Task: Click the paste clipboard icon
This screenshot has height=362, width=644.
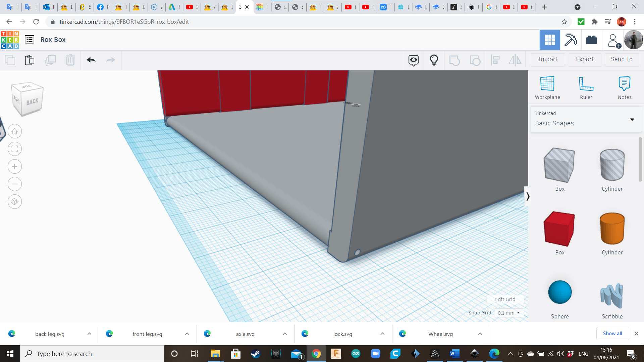Action: 30,60
